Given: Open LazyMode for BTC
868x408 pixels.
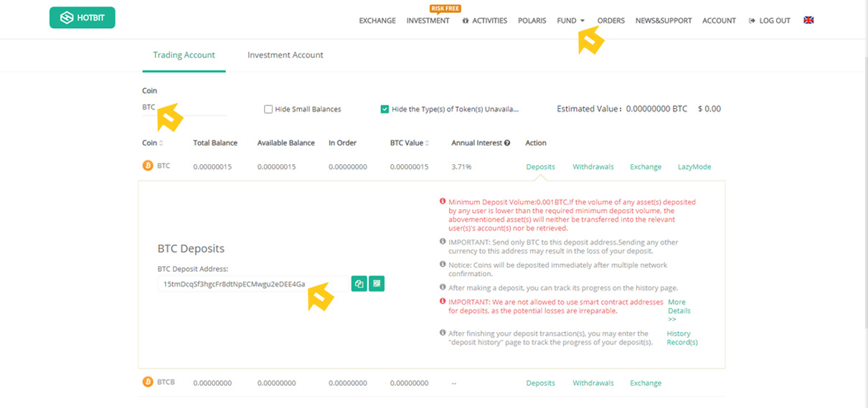Looking at the screenshot, I should point(694,166).
